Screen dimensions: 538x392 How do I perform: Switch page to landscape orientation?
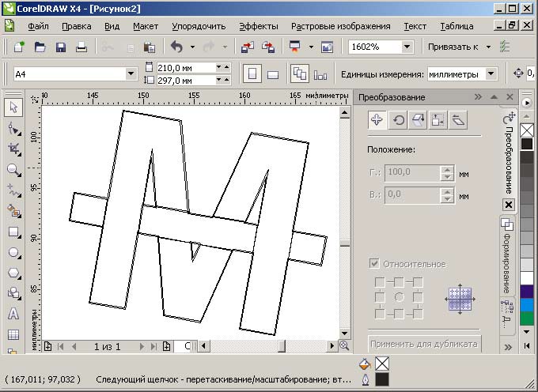pos(273,74)
